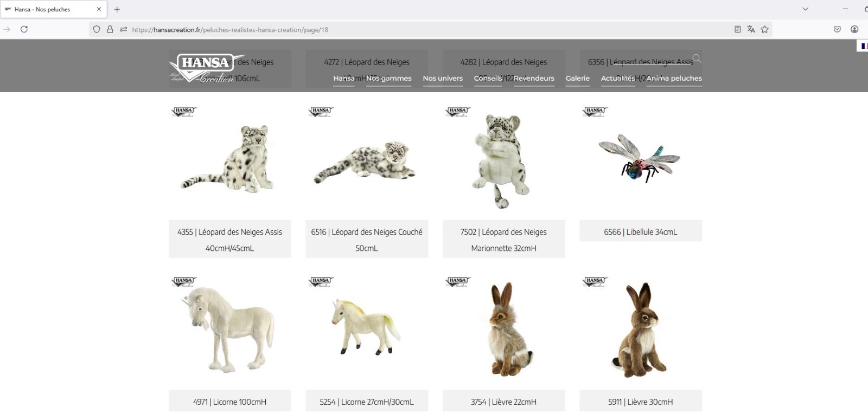Open the site security padlock icon
Viewport: 868px width, 420px height.
click(x=110, y=29)
